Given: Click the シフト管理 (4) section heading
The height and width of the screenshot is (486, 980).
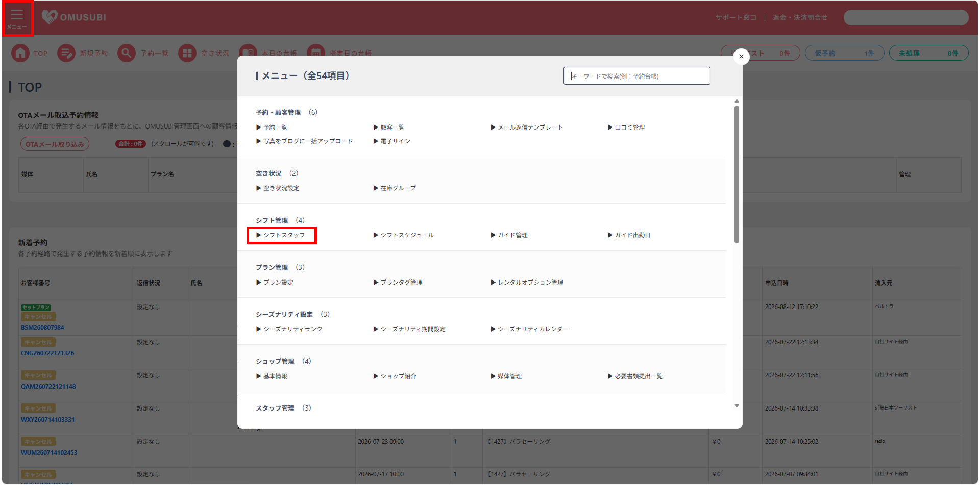Looking at the screenshot, I should pos(280,220).
